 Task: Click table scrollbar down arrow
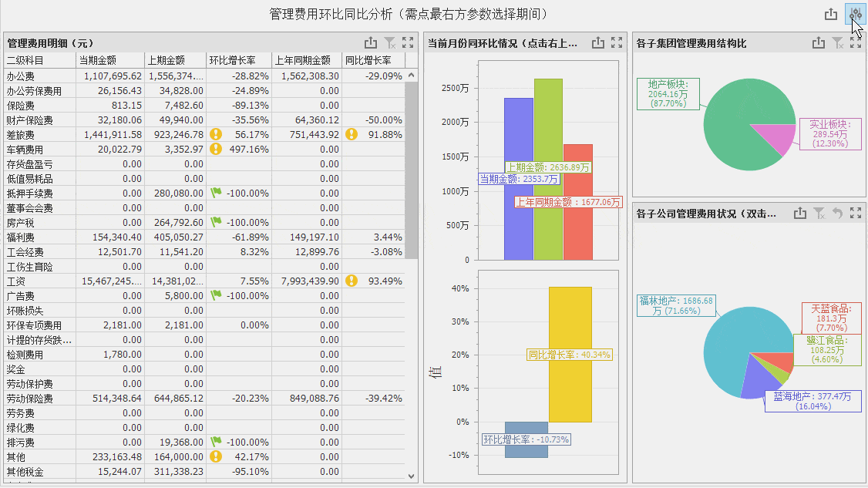pos(412,476)
